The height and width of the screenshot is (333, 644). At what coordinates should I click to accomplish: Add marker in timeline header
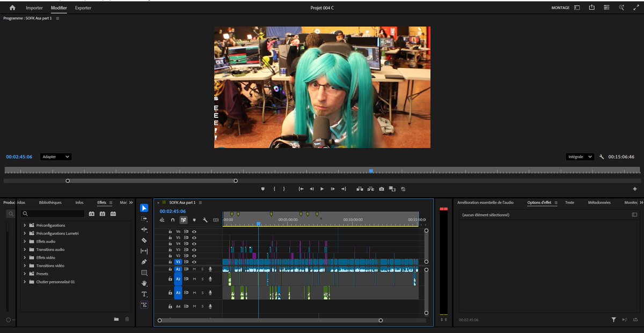click(194, 220)
